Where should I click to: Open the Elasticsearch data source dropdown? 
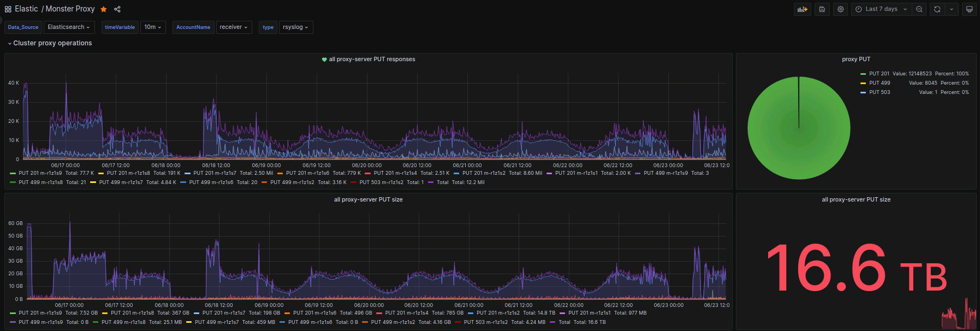[x=69, y=27]
